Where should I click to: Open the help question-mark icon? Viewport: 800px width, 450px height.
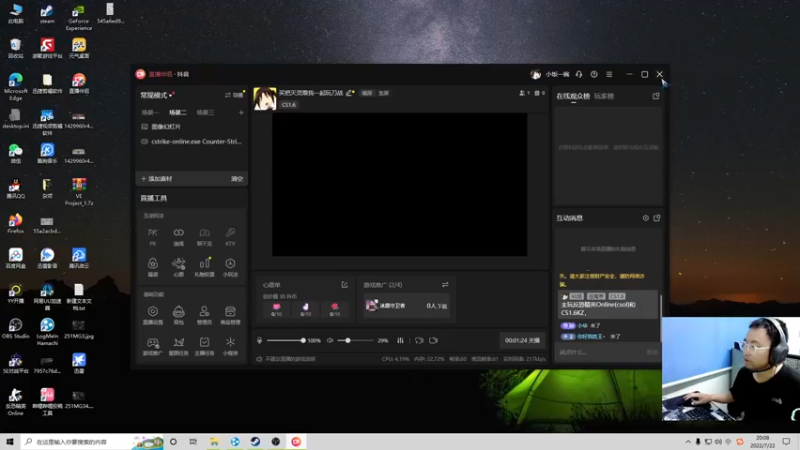[594, 74]
